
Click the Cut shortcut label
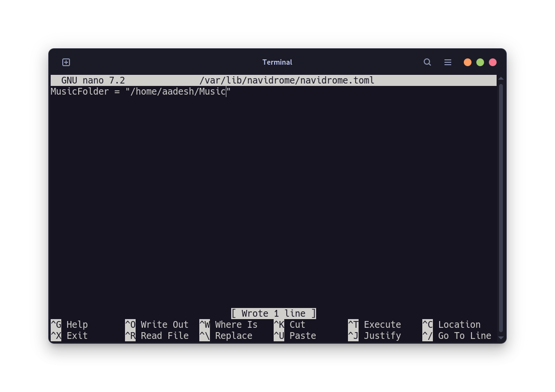291,324
